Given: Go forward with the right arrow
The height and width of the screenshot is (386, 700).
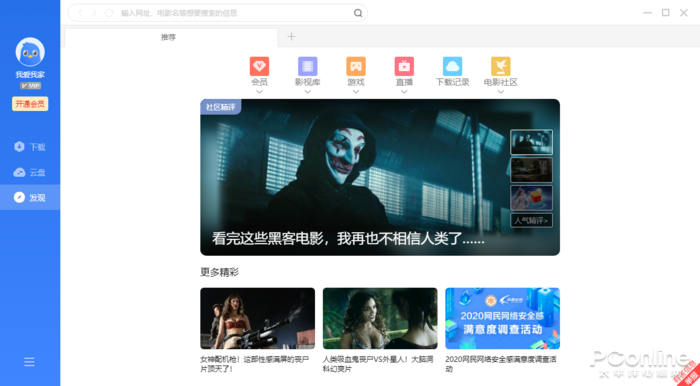Looking at the screenshot, I should coord(95,13).
